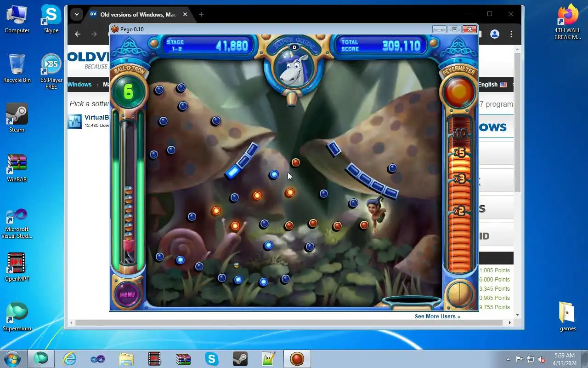
Task: Launch Internet Explorer from the taskbar
Action: click(69, 359)
